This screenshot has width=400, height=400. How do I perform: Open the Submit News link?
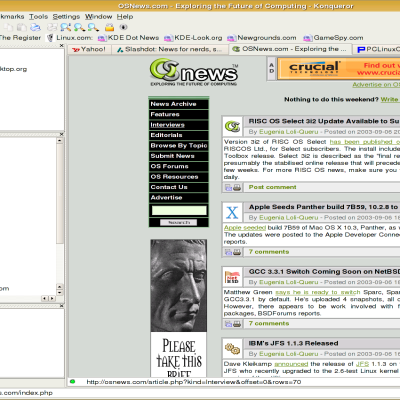(x=178, y=156)
